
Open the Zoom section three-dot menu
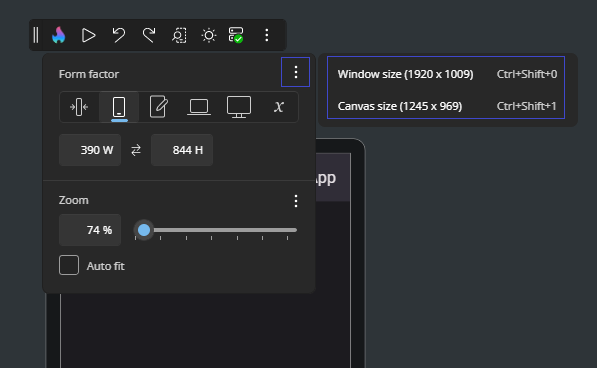coord(295,201)
